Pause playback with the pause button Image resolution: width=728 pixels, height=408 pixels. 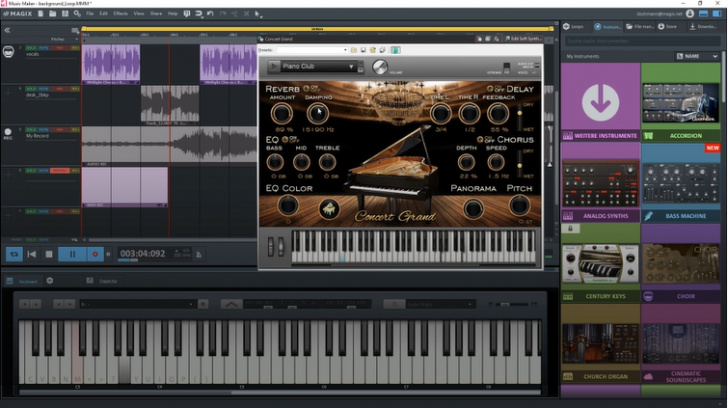coord(72,254)
